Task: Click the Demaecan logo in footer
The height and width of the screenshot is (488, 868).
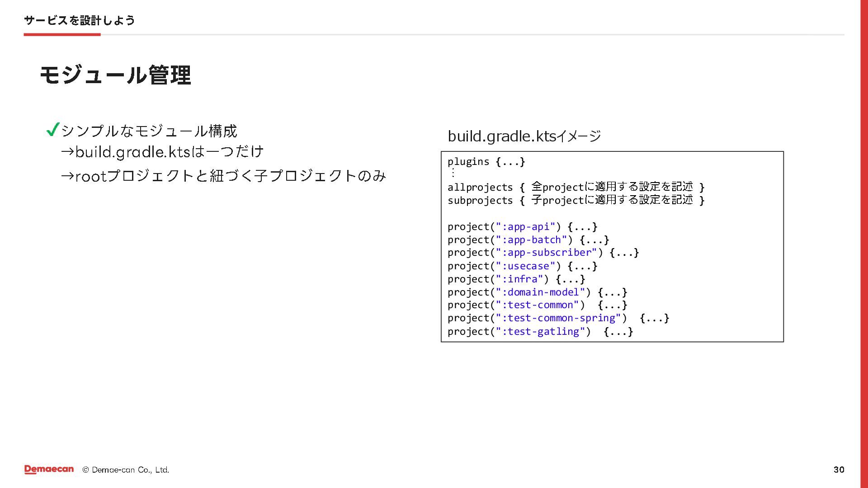Action: point(49,469)
